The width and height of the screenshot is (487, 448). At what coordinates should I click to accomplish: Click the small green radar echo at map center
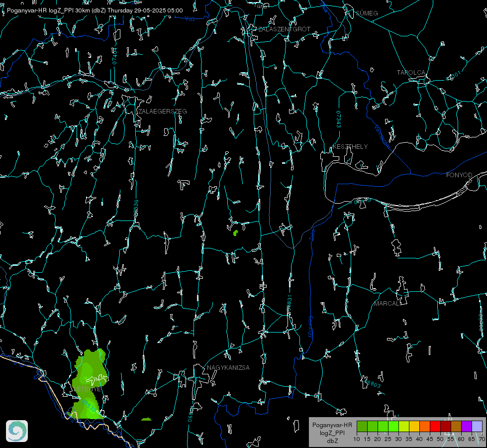point(235,233)
